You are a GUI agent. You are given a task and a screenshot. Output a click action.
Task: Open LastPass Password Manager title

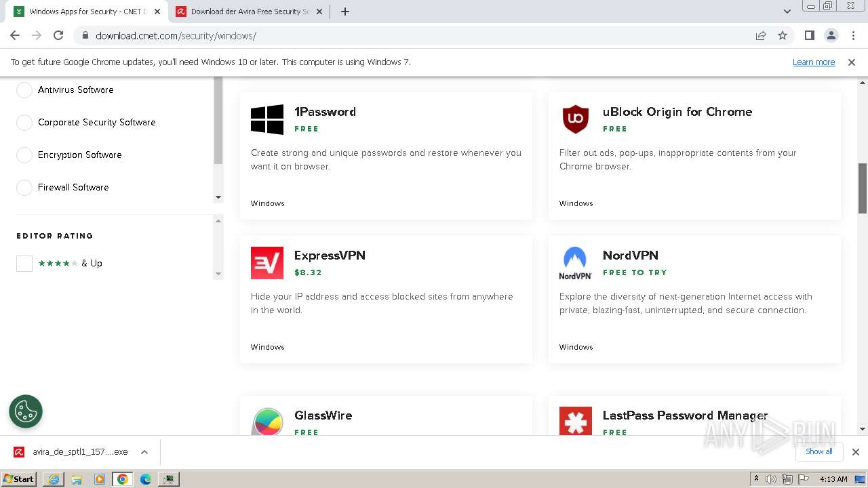click(x=686, y=415)
